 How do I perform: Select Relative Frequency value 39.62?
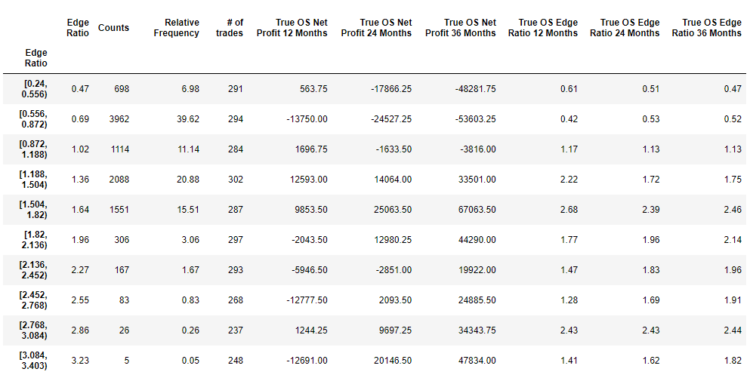click(x=188, y=119)
